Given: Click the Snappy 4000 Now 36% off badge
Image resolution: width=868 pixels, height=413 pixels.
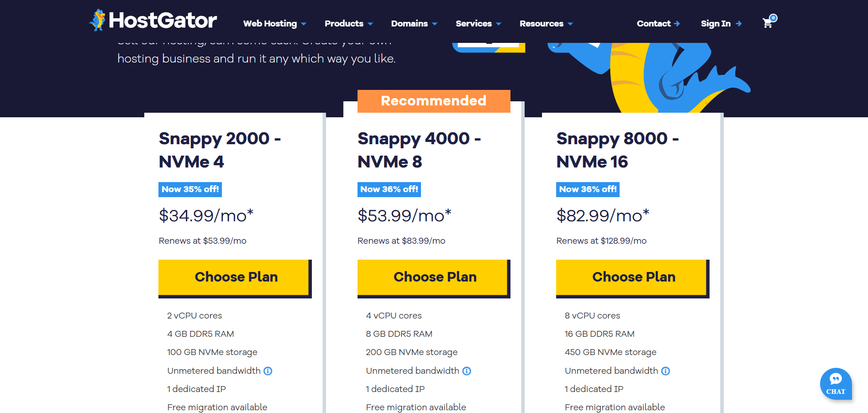Looking at the screenshot, I should click(389, 189).
